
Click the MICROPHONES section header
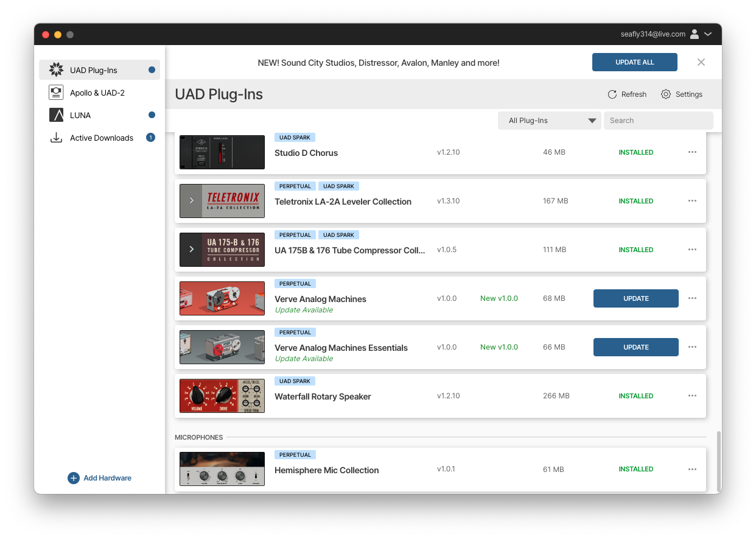click(x=198, y=437)
